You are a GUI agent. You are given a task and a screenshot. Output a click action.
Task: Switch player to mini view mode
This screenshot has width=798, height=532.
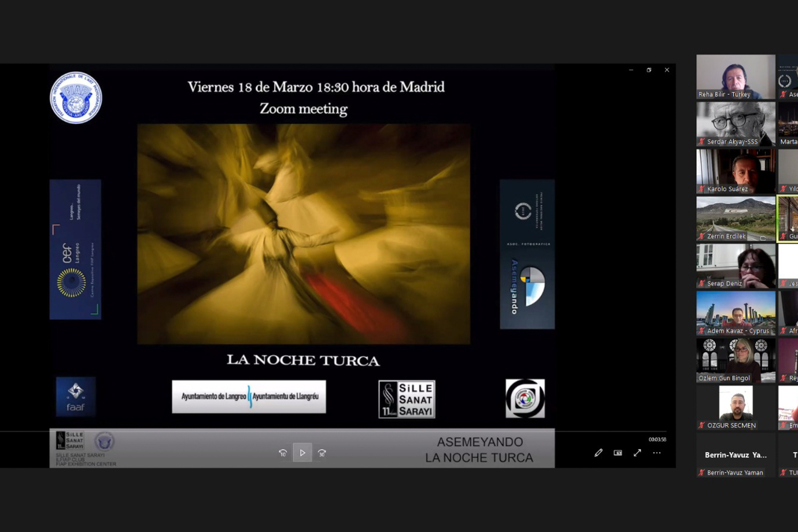(618, 453)
